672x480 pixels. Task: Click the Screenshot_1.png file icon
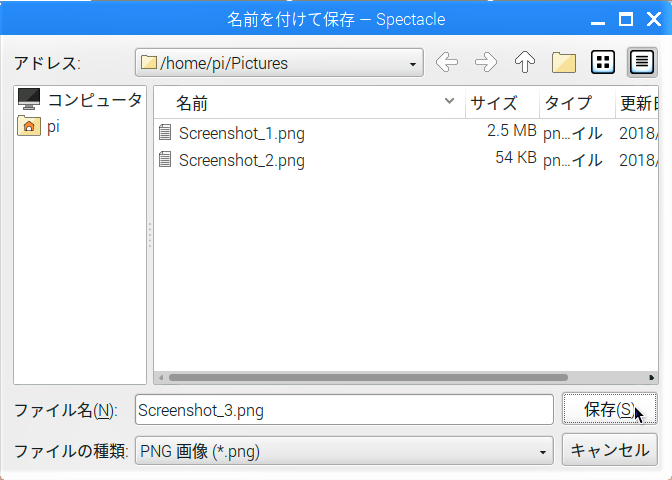coord(165,132)
